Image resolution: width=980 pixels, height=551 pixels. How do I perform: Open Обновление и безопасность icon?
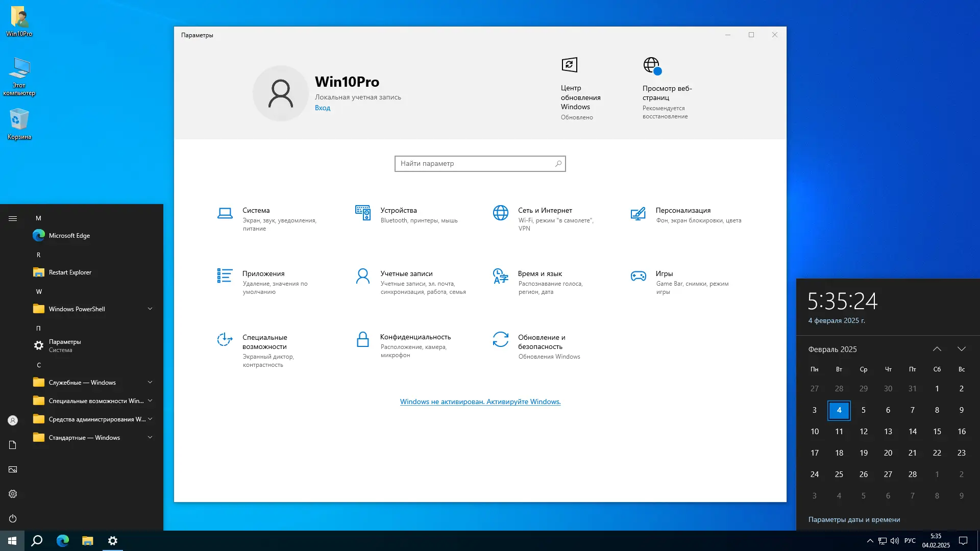click(500, 339)
